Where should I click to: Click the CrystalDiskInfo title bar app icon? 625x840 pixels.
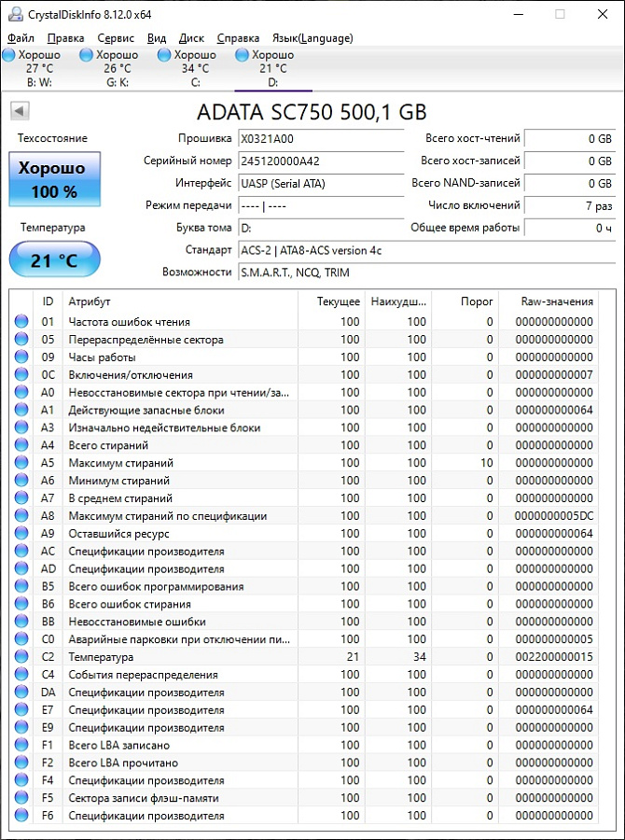16,14
